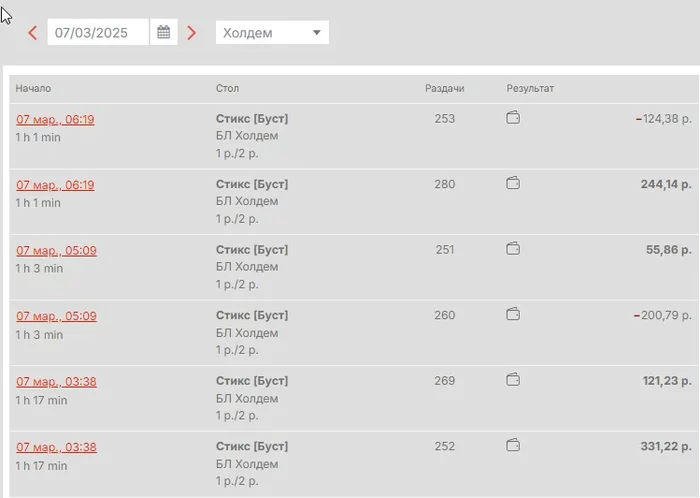Open the 06:19 session with 280 hands
700x498 pixels.
[x=55, y=185]
